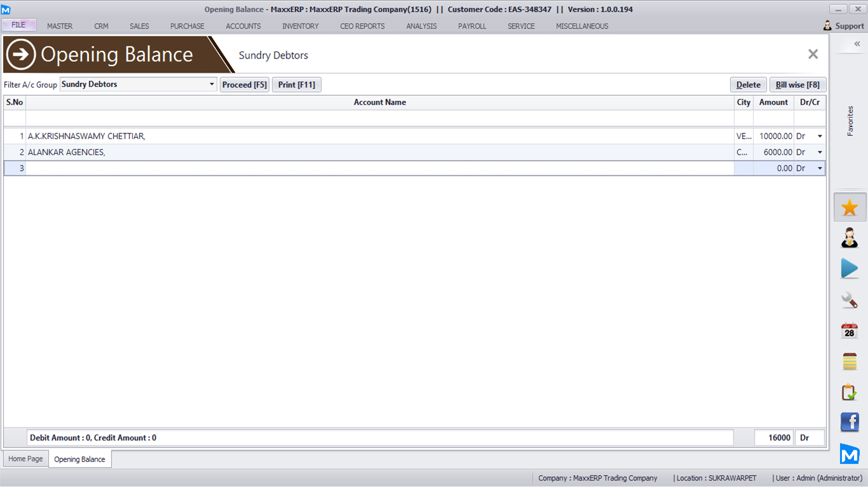The height and width of the screenshot is (488, 868).
Task: Open the ACCOUNTS menu
Action: click(x=243, y=26)
